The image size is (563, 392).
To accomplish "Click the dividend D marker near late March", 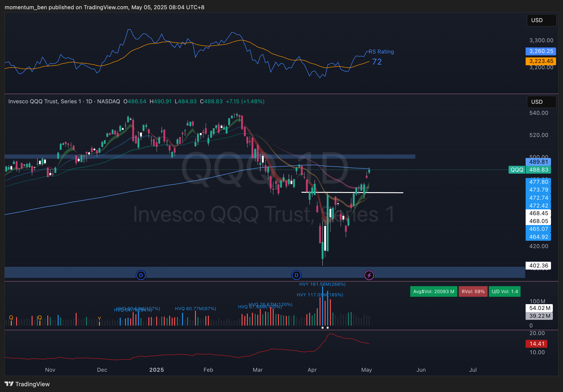I will click(296, 275).
